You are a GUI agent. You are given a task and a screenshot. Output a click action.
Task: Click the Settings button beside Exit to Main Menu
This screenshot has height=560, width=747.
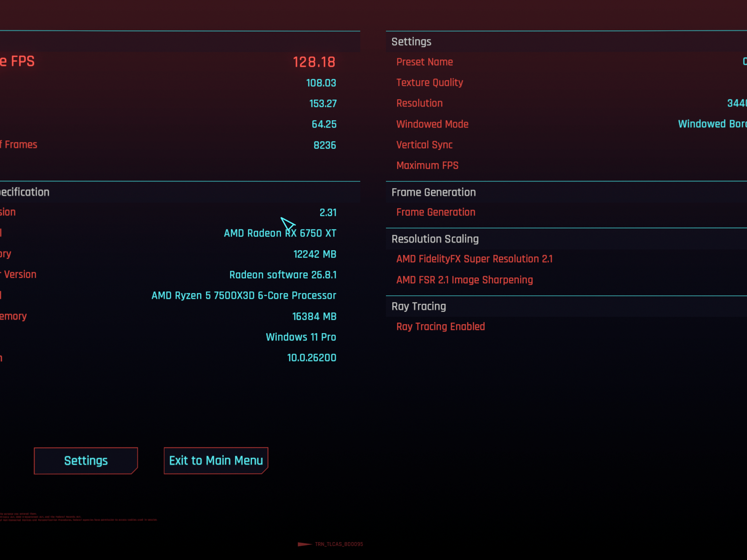pyautogui.click(x=86, y=460)
